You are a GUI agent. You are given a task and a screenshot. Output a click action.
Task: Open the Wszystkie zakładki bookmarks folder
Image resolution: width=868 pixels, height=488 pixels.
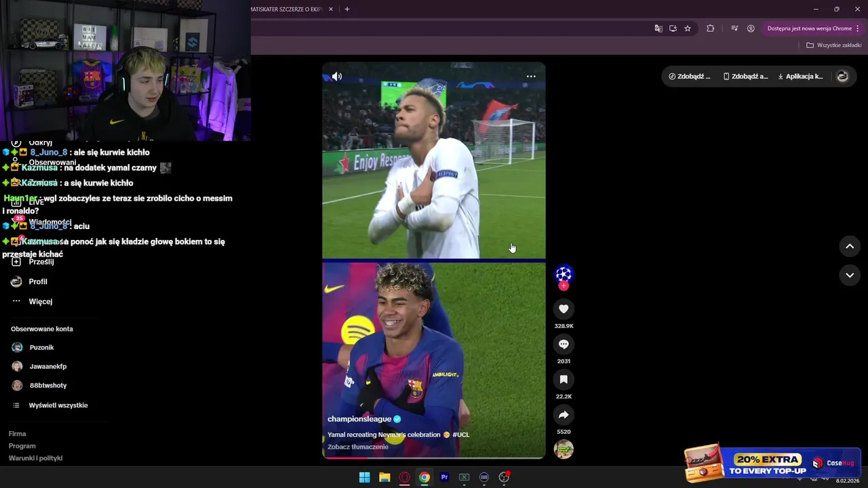[x=833, y=45]
